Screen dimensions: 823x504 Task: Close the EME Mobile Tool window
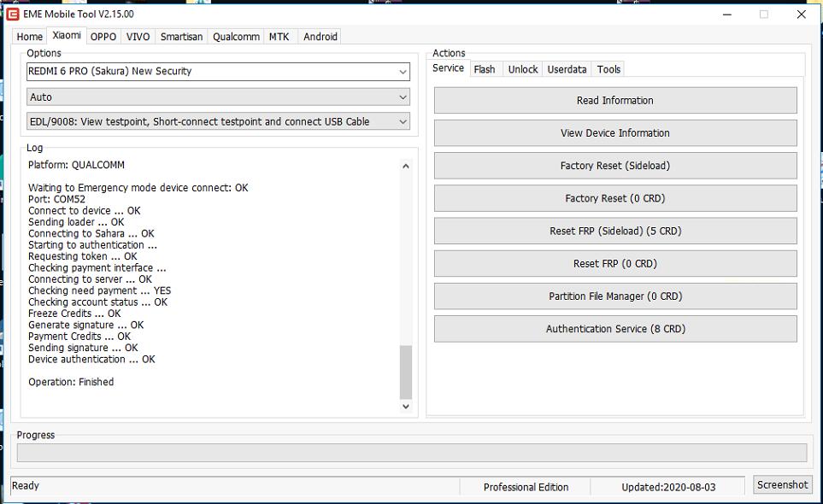tap(802, 15)
